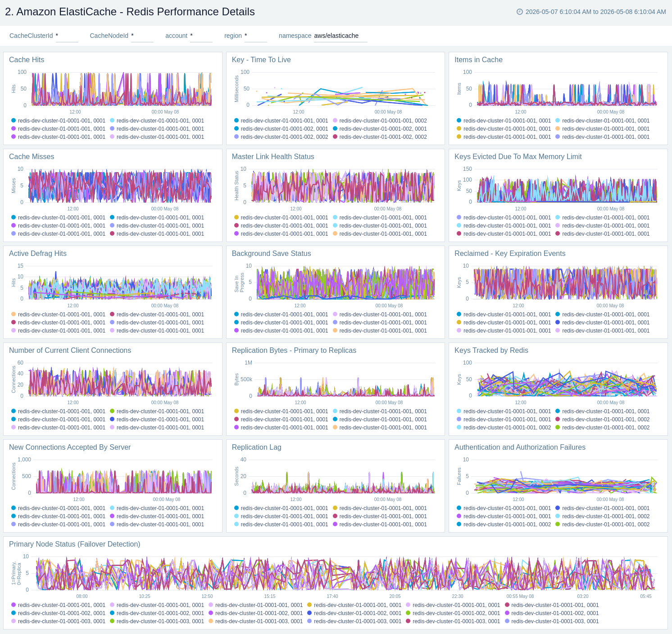Image resolution: width=672 pixels, height=634 pixels.
Task: Toggle the crimson redis-dev-cluster-01-0001-003 series in Primary Node Status
Action: pos(453,621)
